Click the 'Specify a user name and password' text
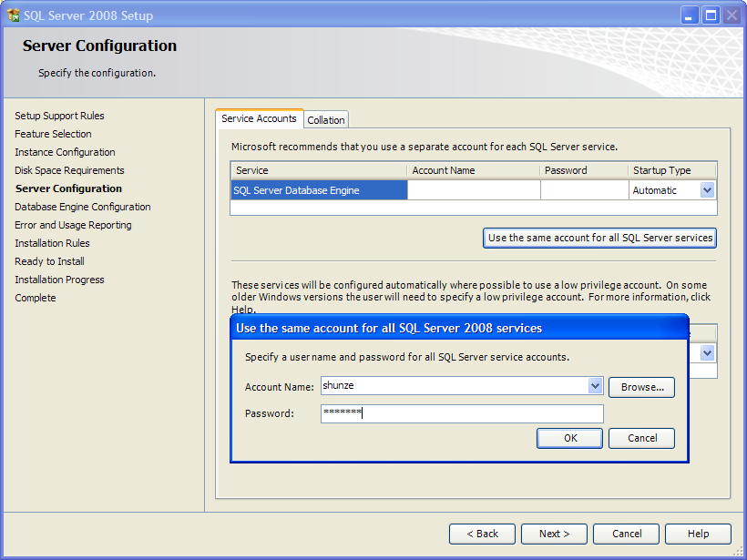 pyautogui.click(x=407, y=357)
